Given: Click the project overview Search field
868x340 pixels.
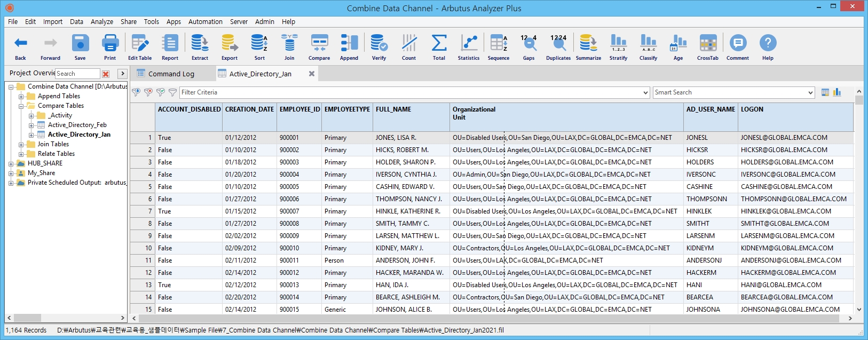Looking at the screenshot, I should tap(77, 74).
